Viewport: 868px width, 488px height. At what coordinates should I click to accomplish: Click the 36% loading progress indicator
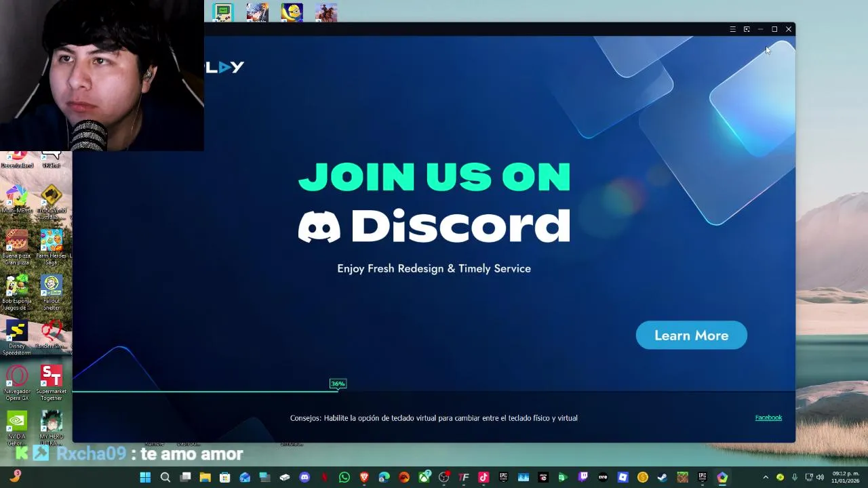[x=338, y=384]
